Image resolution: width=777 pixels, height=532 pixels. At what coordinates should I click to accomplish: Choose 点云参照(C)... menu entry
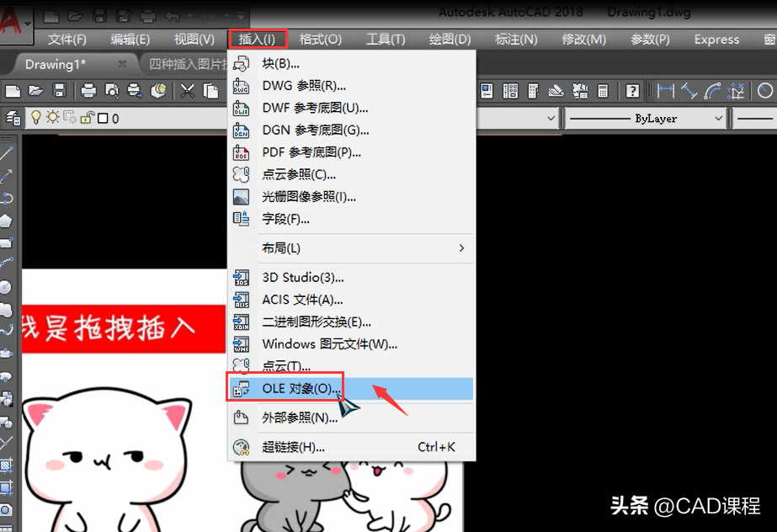click(x=352, y=174)
